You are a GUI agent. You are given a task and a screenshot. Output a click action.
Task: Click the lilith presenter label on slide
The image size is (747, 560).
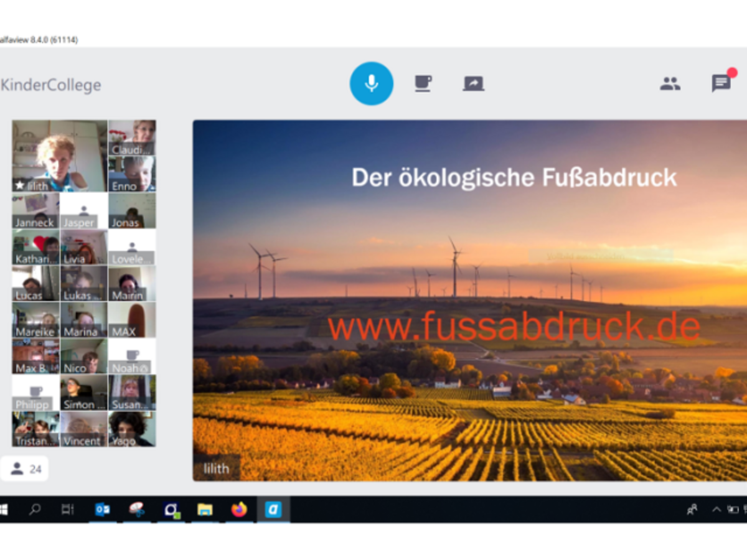(x=216, y=469)
